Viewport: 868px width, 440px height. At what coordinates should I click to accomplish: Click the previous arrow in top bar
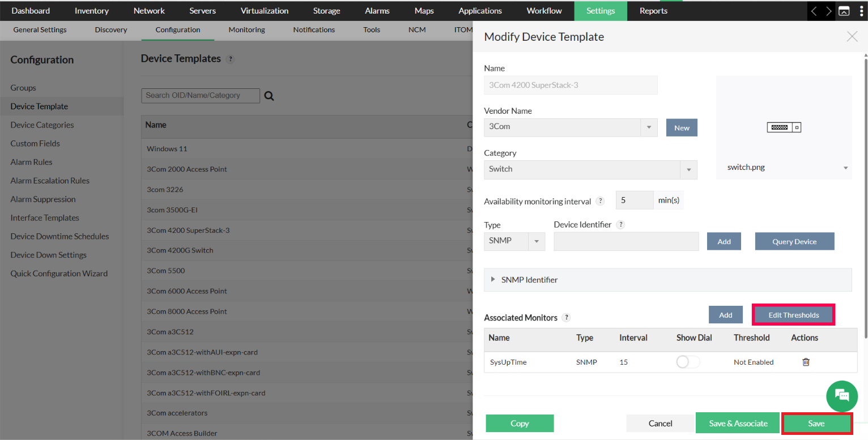(814, 11)
